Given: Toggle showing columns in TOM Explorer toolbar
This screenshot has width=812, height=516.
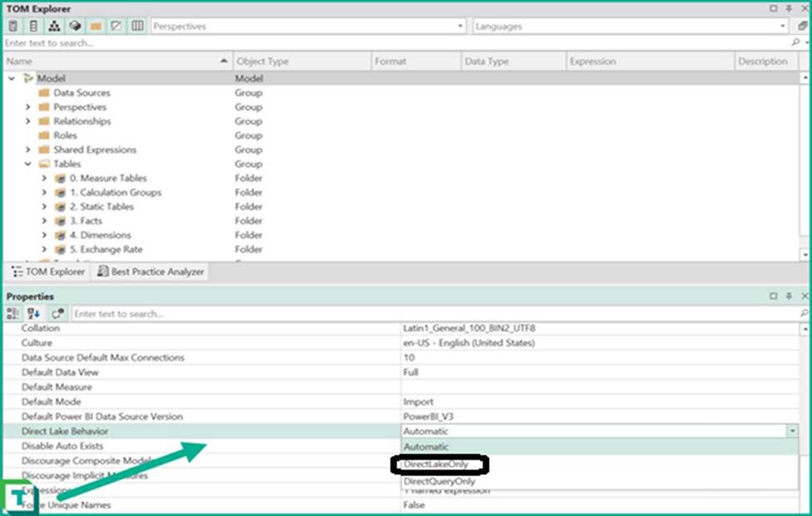Looking at the screenshot, I should point(33,26).
